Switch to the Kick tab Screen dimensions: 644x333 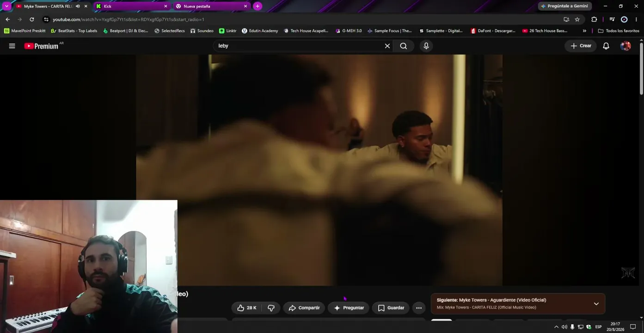pos(132,6)
